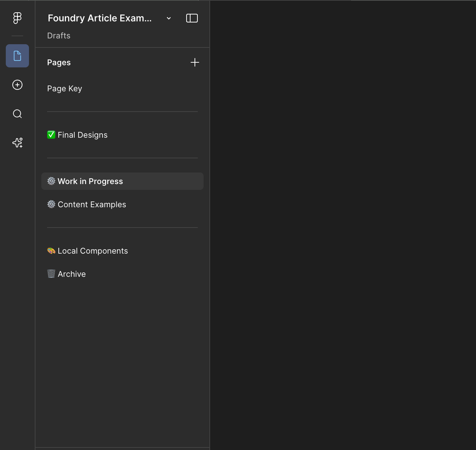The width and height of the screenshot is (476, 450).
Task: Click the AI sparkle icon in the sidebar
Action: click(x=17, y=143)
